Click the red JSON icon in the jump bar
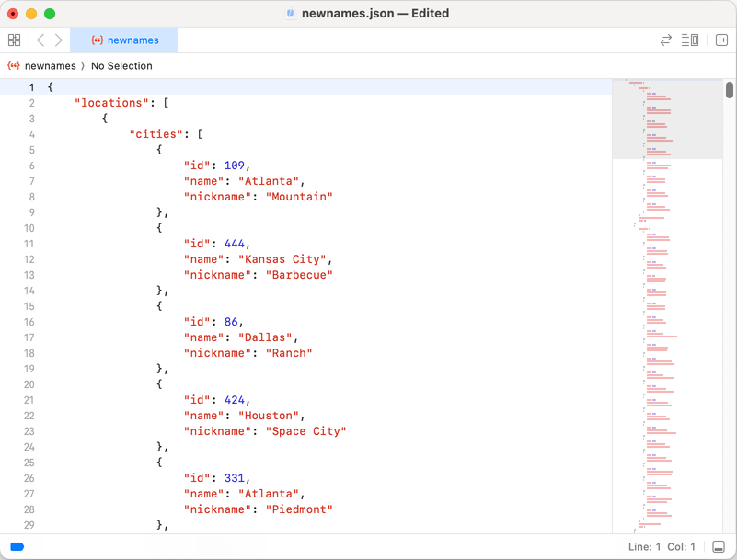This screenshot has height=560, width=737. point(12,65)
